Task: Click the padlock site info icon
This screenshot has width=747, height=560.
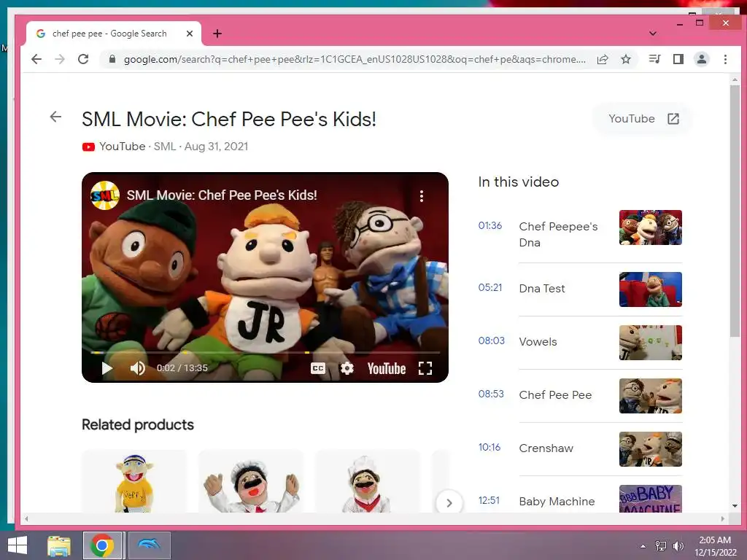Action: 112,59
